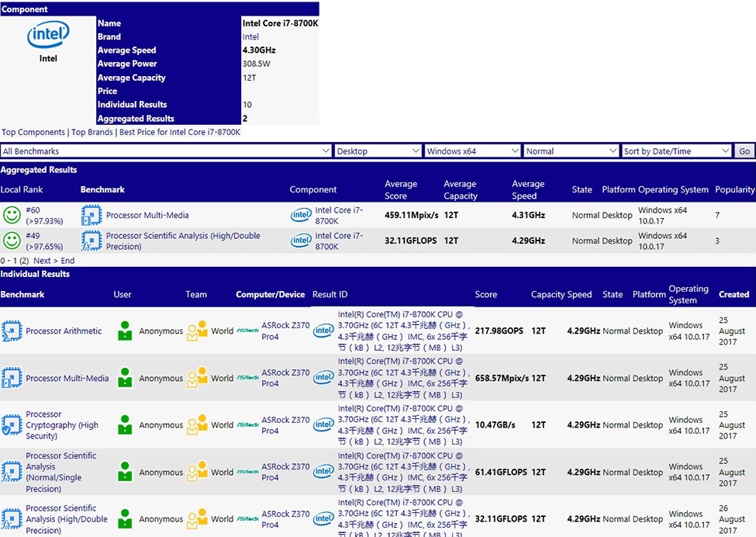Screen dimensions: 756x537
Task: Open the Sort by Date/Time dropdown
Action: [676, 151]
